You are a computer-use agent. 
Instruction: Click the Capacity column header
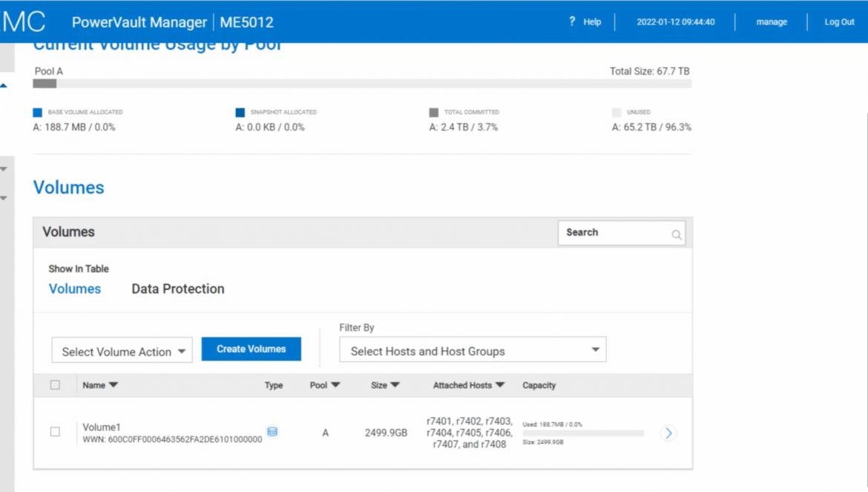click(x=539, y=385)
